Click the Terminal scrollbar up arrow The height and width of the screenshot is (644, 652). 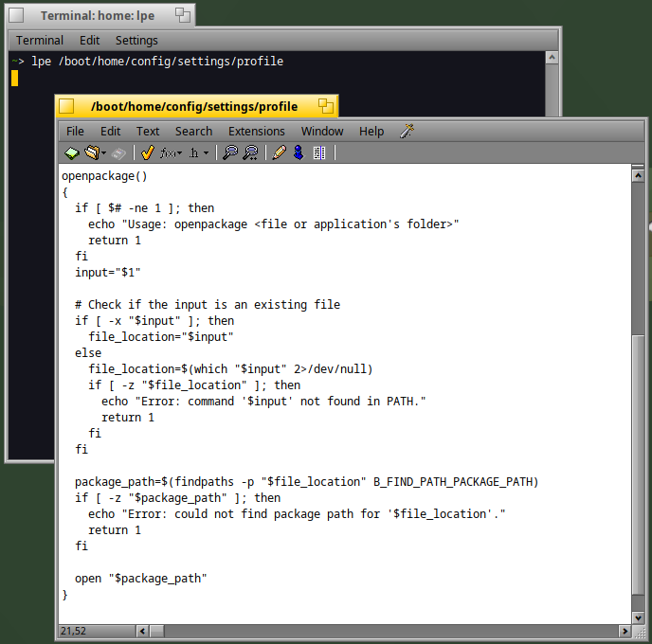[552, 58]
